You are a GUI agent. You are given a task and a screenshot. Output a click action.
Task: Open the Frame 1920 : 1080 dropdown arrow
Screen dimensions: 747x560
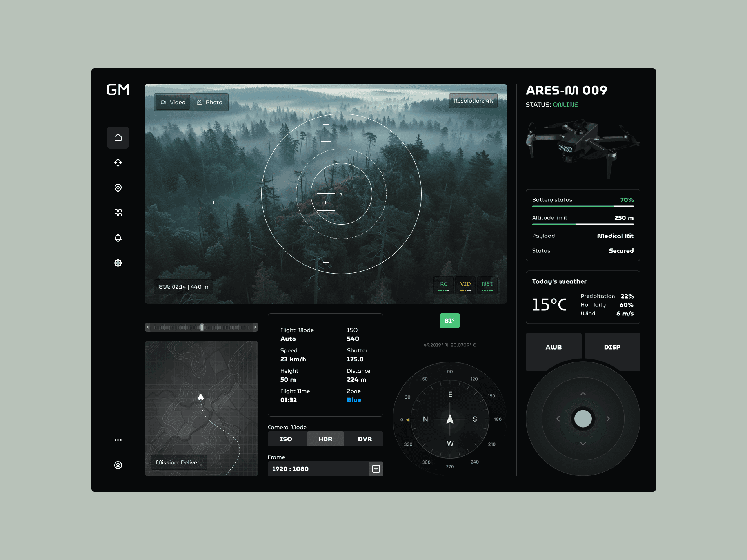click(376, 469)
